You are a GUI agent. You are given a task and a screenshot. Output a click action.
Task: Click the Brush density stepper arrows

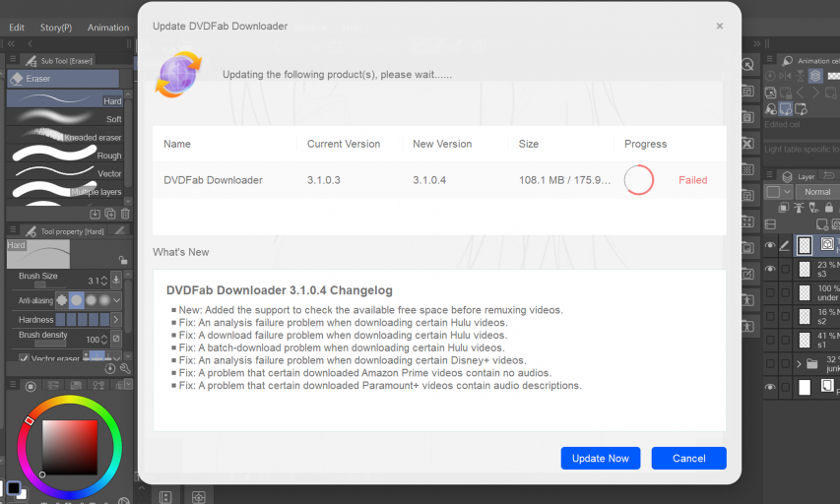coord(104,339)
